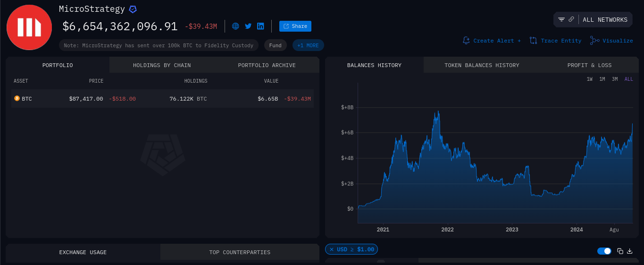644x265 pixels.
Task: Select the 1W chart range
Action: tap(590, 79)
